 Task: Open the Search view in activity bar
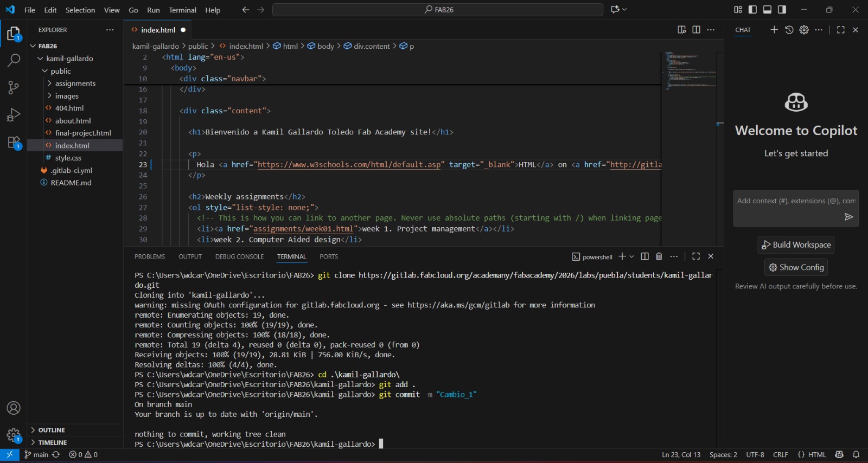tap(14, 60)
